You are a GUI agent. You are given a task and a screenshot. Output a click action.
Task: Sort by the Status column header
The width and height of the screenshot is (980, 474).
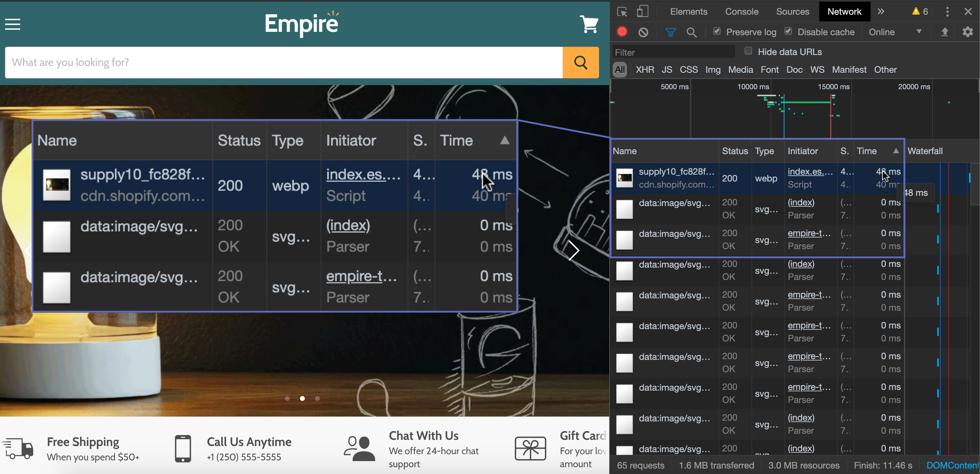pos(735,151)
